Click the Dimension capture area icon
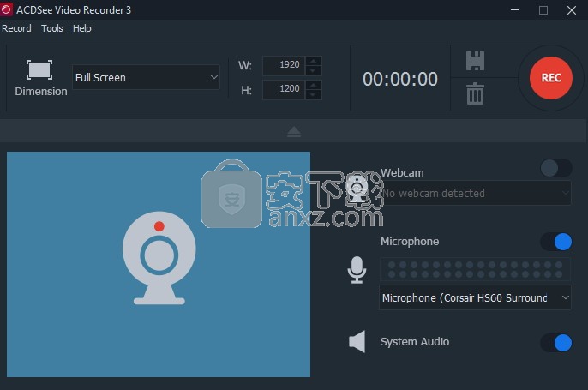The height and width of the screenshot is (390, 588). coord(39,69)
